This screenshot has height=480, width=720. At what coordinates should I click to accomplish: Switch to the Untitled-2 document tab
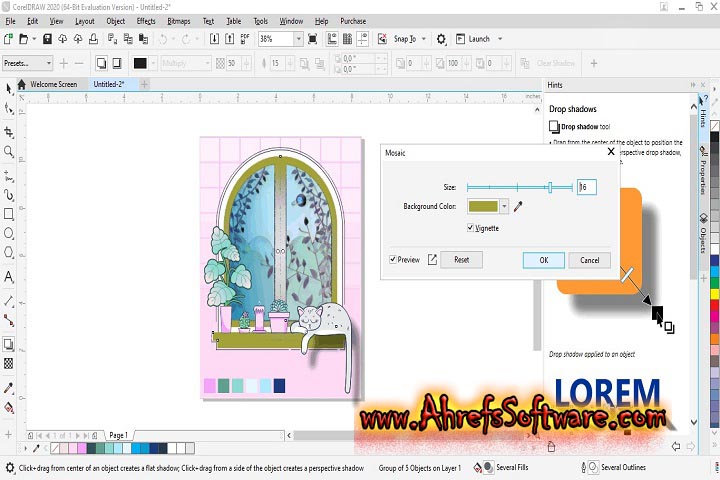point(109,84)
